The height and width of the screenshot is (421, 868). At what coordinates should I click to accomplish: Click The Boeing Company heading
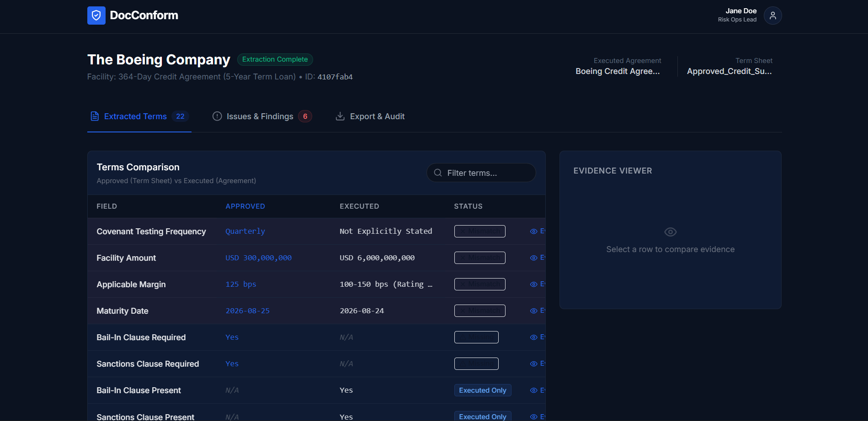tap(159, 60)
